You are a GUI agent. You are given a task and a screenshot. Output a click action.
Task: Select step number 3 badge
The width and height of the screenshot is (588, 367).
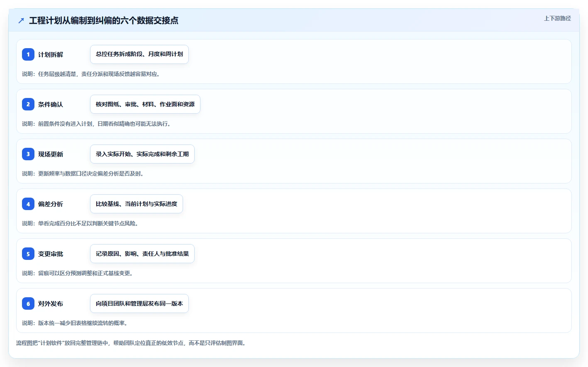point(28,154)
